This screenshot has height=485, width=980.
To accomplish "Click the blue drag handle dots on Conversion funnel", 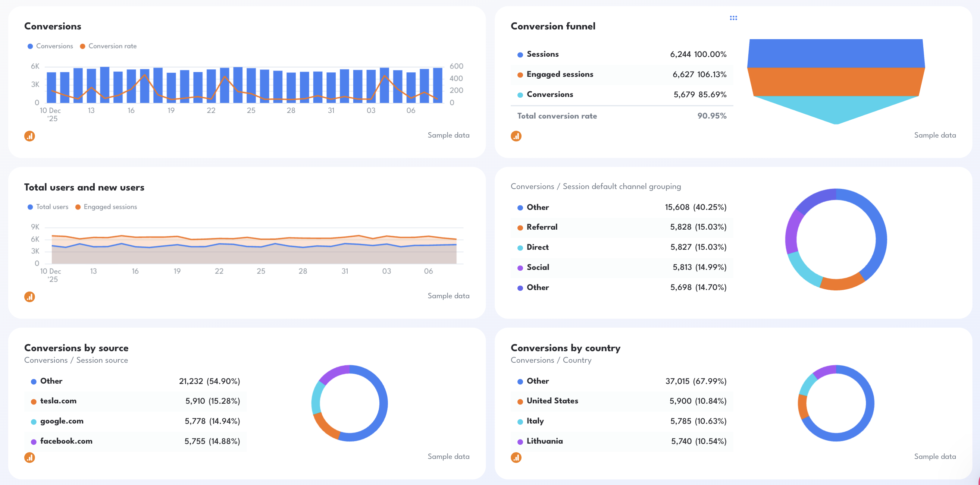I will point(733,18).
